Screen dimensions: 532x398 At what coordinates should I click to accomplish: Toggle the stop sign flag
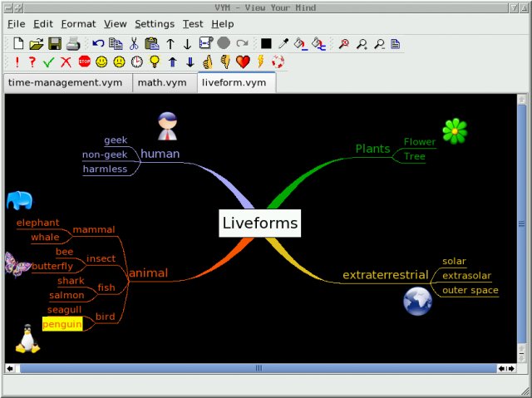pyautogui.click(x=85, y=61)
